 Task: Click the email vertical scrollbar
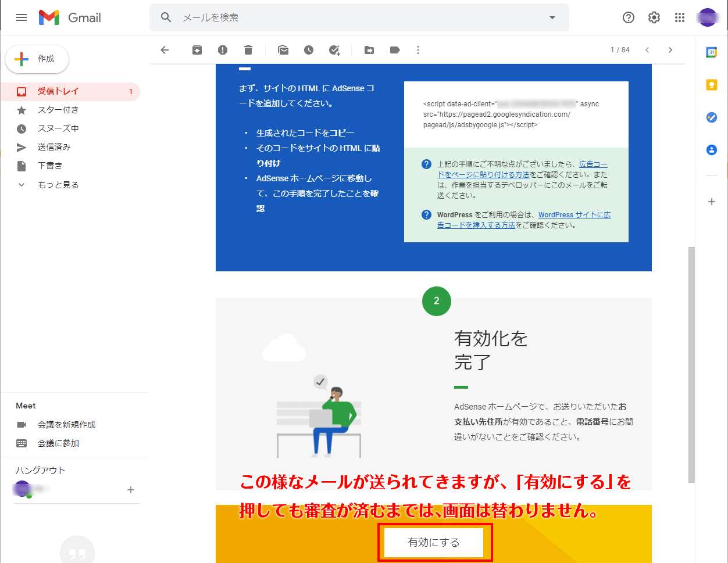pos(691,364)
